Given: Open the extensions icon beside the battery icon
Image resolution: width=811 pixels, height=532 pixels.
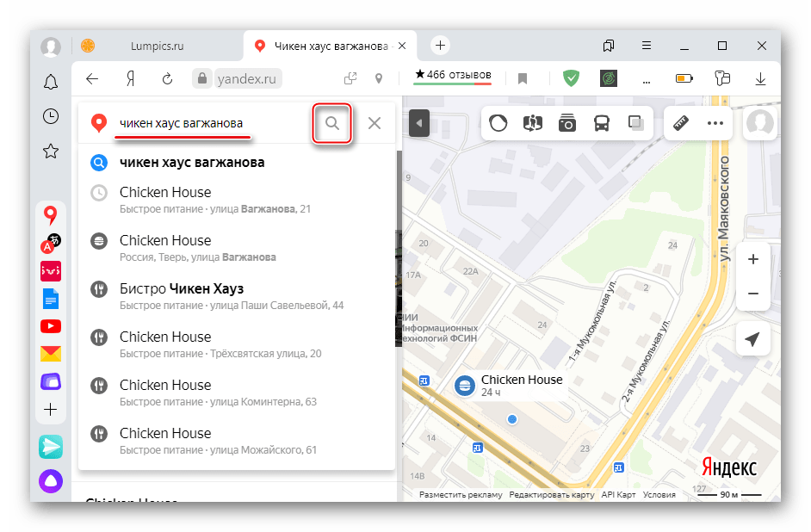Looking at the screenshot, I should [x=722, y=78].
